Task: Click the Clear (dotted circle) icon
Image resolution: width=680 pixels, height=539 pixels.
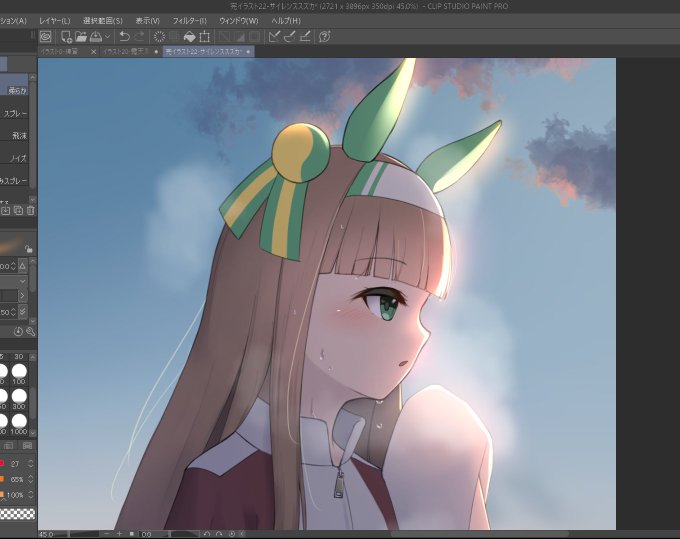Action: (159, 37)
